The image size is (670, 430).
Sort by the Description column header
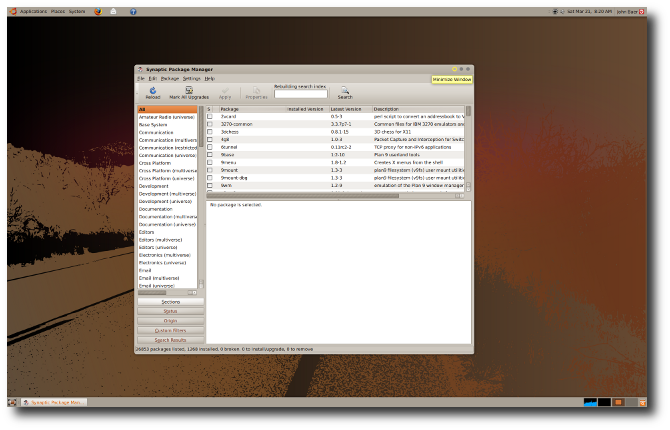[418, 109]
